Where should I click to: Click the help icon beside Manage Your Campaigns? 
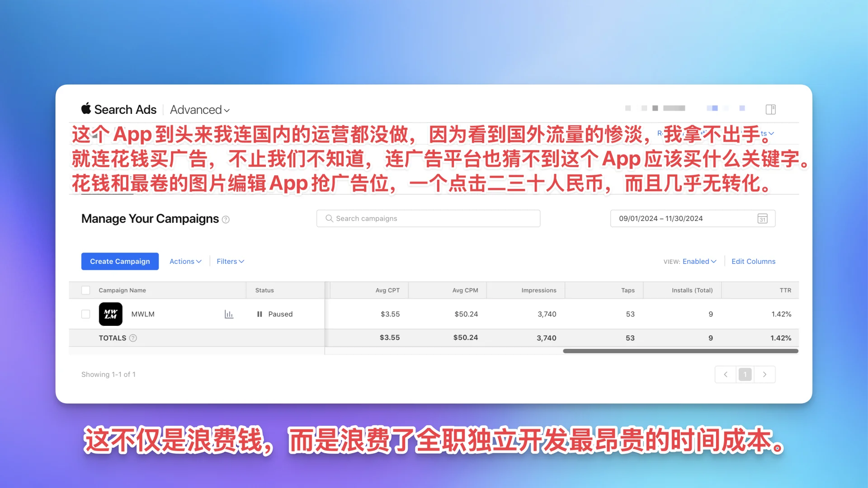coord(226,219)
